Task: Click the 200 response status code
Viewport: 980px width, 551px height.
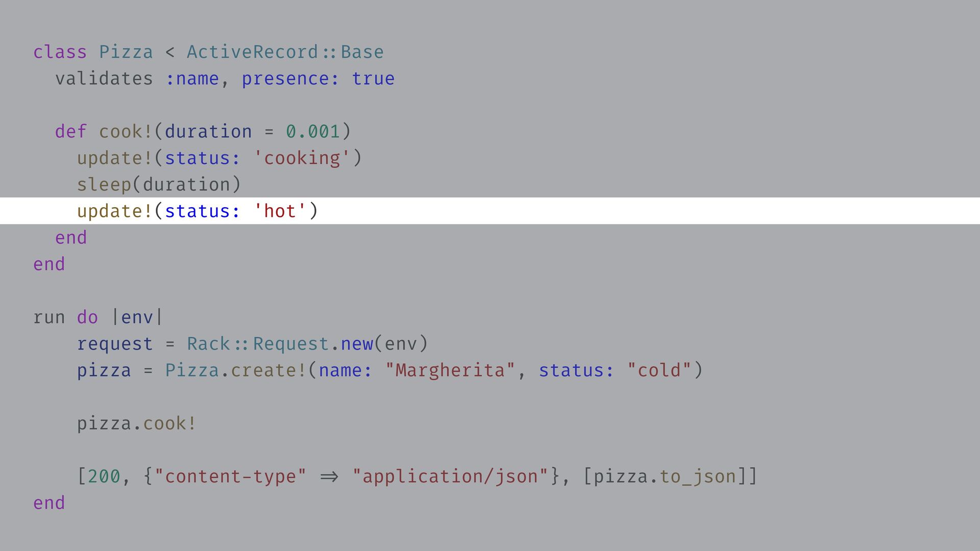Action: pyautogui.click(x=104, y=477)
